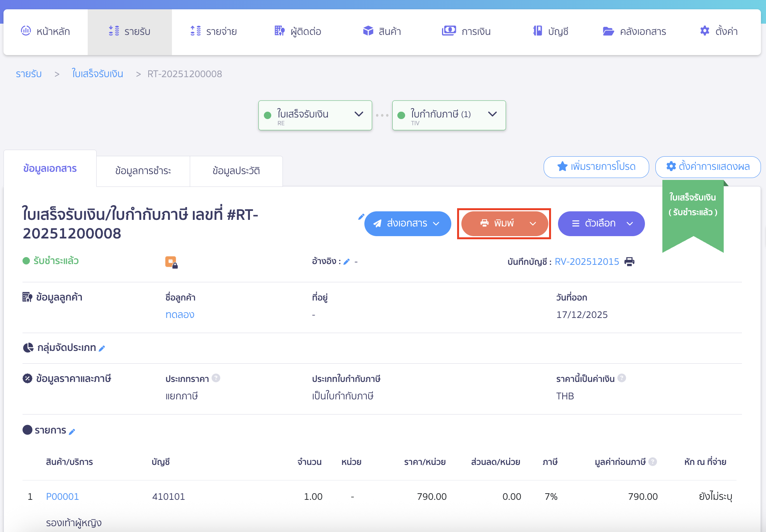
Task: Switch to the history information tab
Action: point(236,171)
